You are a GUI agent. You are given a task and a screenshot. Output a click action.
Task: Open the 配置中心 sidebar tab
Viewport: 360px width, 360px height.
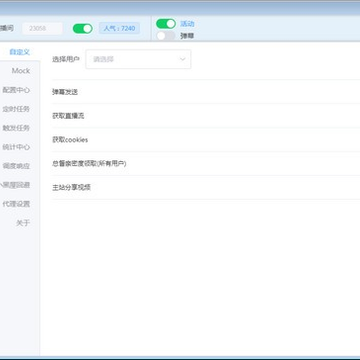click(x=17, y=90)
